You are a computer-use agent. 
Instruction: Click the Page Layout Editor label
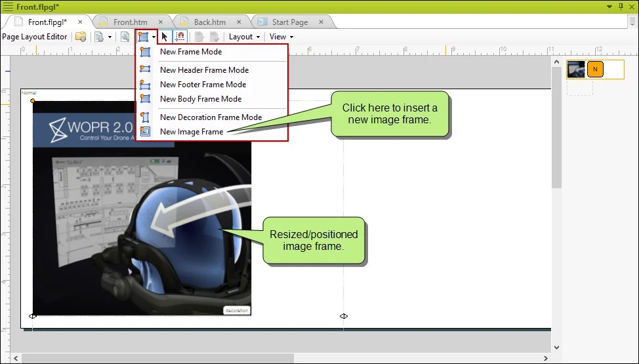coord(35,37)
